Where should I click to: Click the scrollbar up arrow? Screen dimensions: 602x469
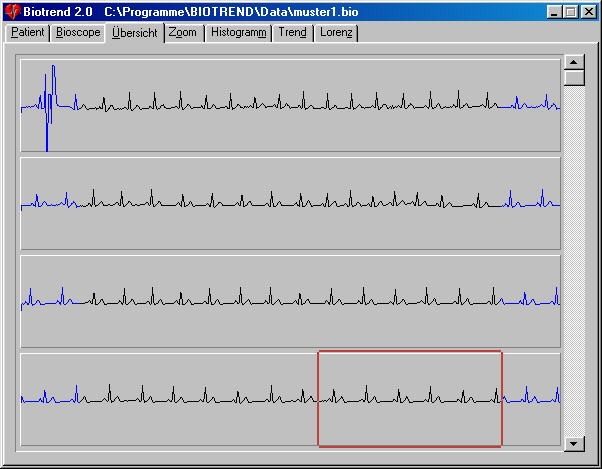pos(574,60)
